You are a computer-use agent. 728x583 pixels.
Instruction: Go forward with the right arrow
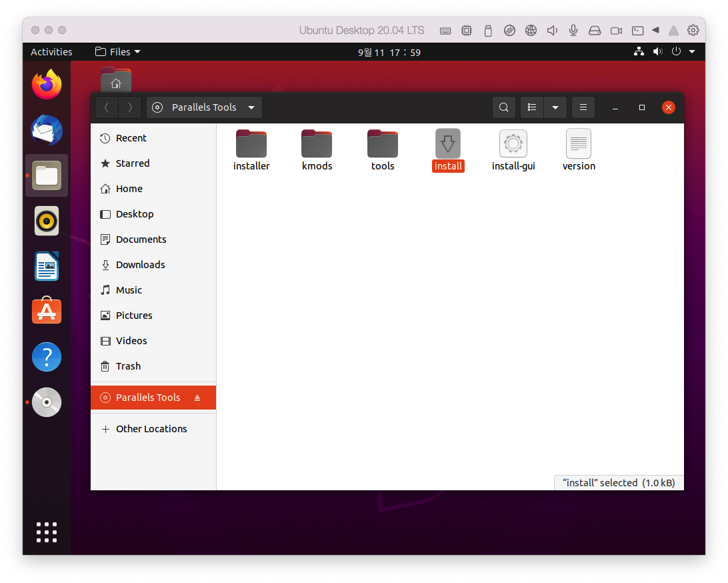point(130,108)
